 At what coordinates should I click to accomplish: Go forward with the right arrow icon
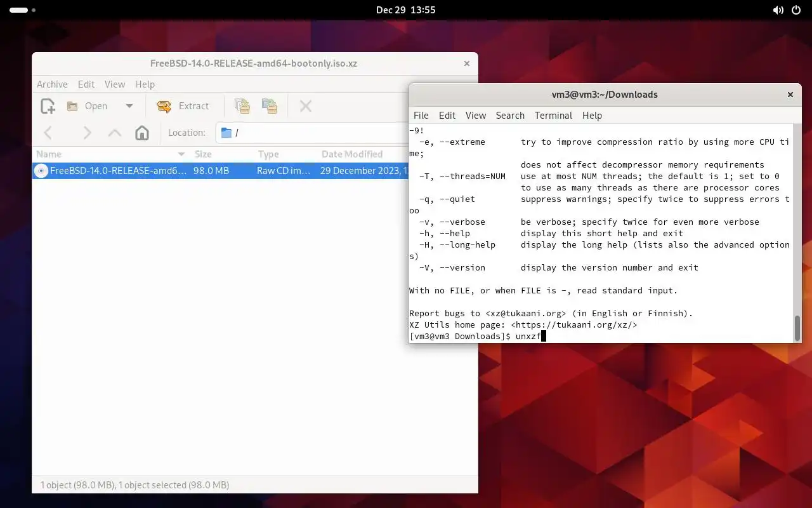(87, 133)
